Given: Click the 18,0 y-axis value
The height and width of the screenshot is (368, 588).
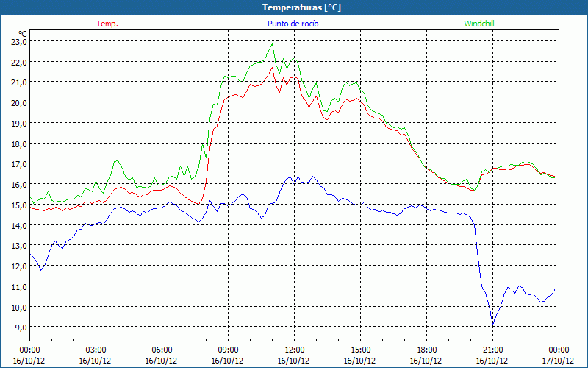Looking at the screenshot, I should (x=19, y=144).
